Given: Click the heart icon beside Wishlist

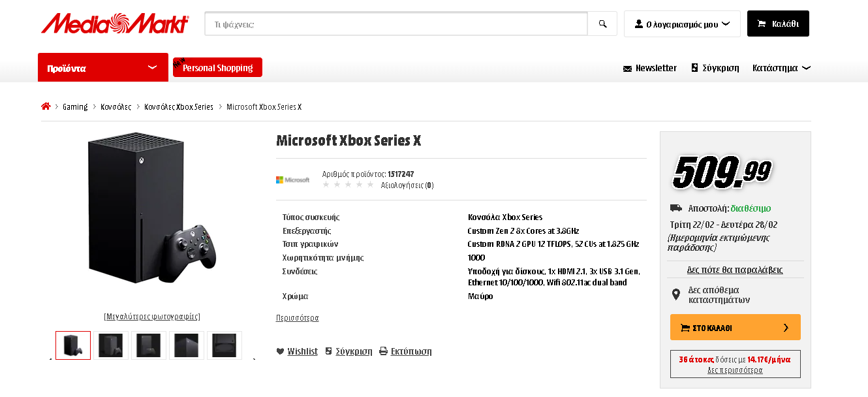Looking at the screenshot, I should coord(280,351).
